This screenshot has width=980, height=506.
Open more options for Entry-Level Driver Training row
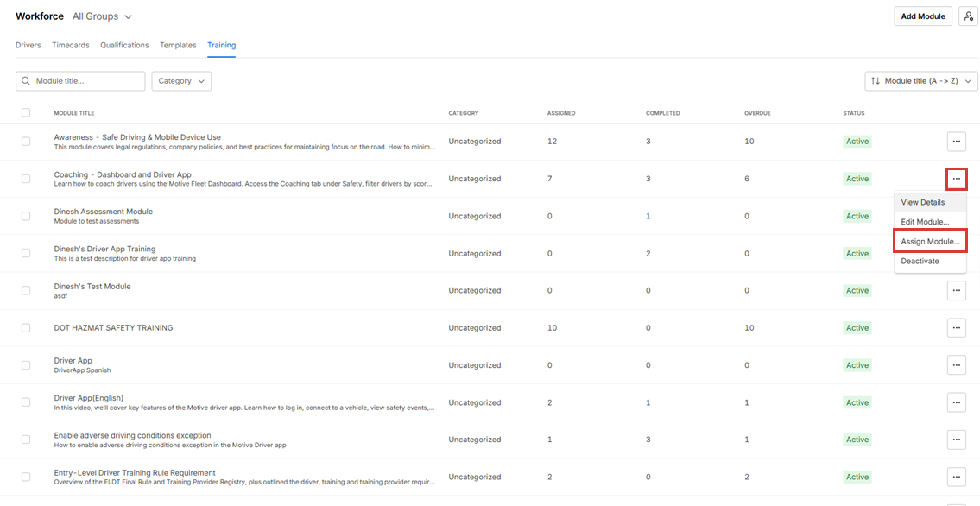pos(956,477)
